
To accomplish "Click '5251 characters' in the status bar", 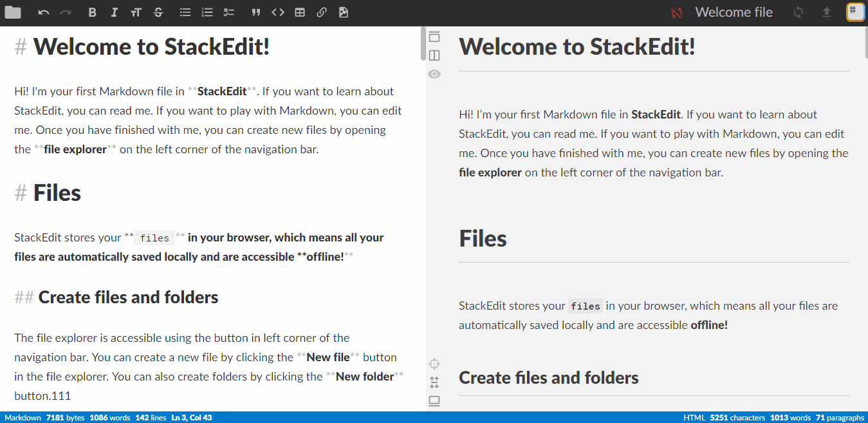I will (737, 418).
